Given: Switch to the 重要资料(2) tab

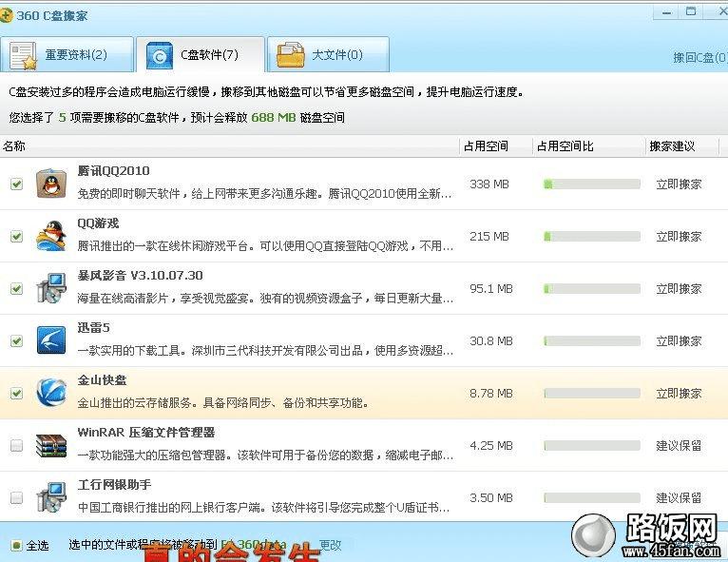Looking at the screenshot, I should click(x=67, y=55).
